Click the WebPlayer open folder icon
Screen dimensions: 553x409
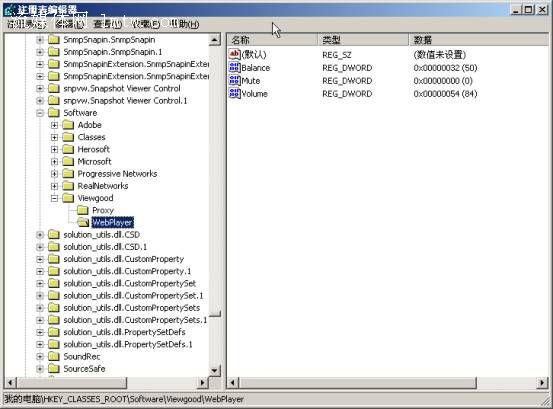[83, 222]
